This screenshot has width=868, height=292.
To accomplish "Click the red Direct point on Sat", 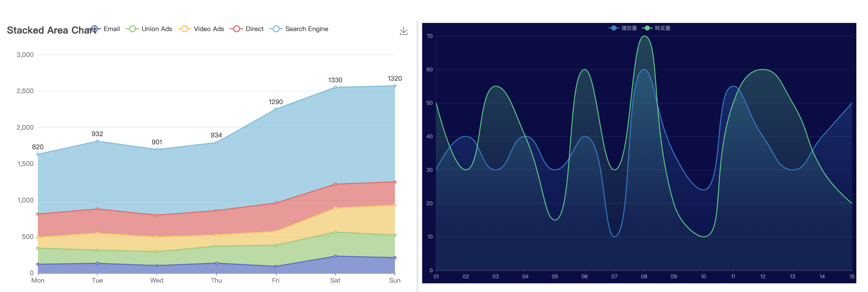I will coord(335,184).
